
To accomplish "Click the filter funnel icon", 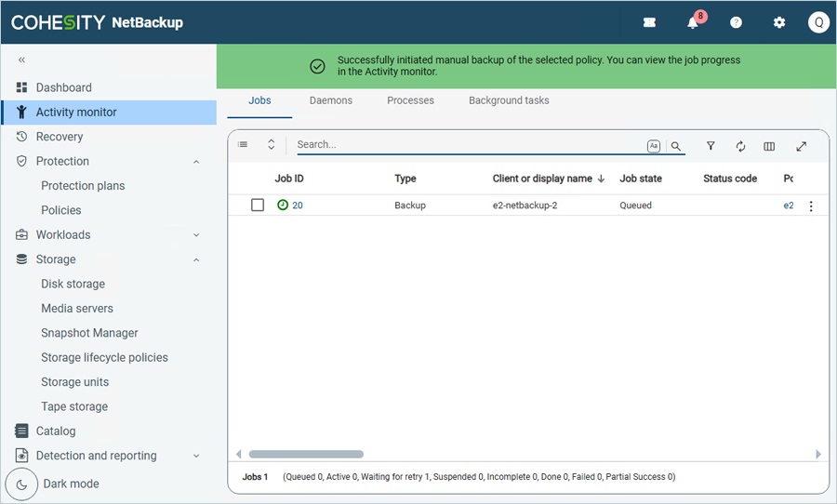I will pyautogui.click(x=711, y=146).
